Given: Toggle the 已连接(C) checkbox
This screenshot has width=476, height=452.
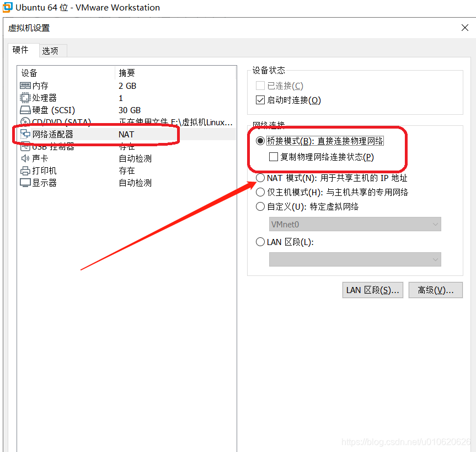Looking at the screenshot, I should [260, 86].
